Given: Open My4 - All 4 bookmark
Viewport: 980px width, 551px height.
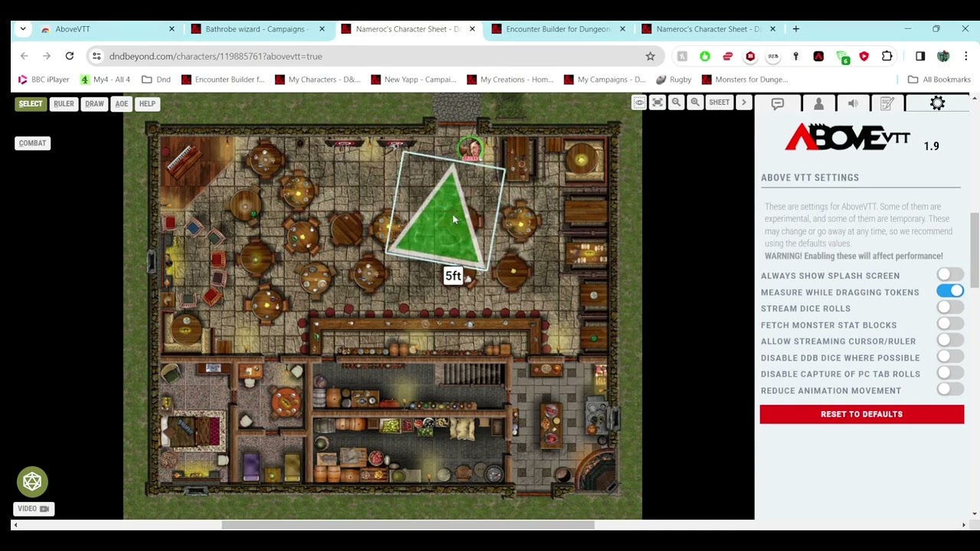Looking at the screenshot, I should 105,80.
